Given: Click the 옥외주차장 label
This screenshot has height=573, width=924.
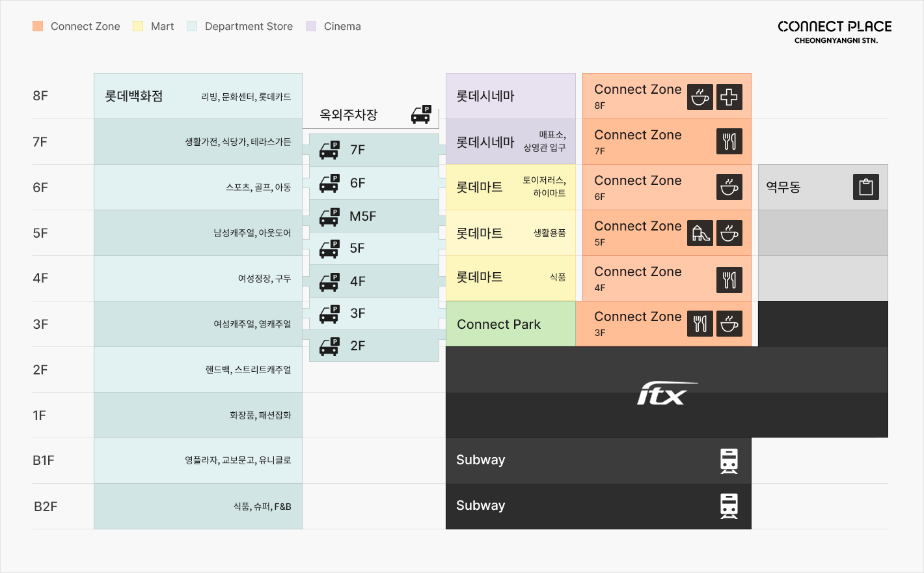Looking at the screenshot, I should [x=348, y=115].
